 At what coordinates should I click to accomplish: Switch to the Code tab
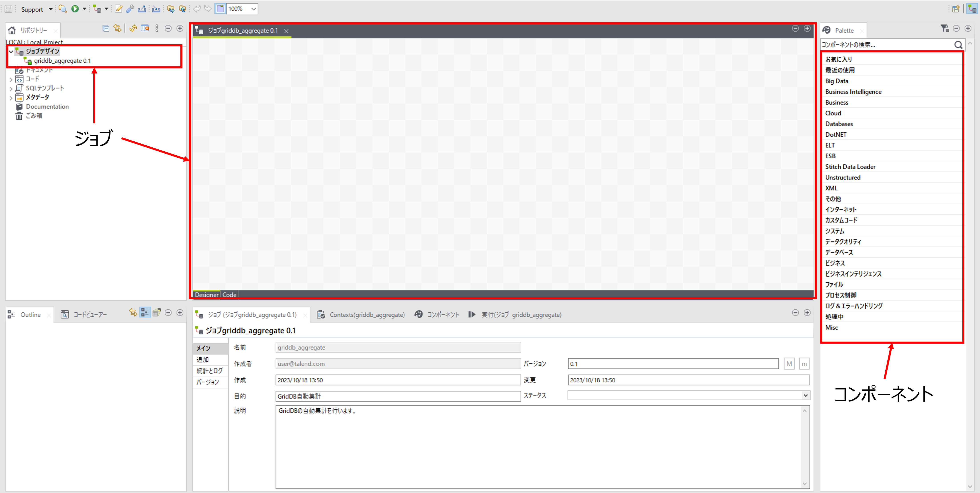(x=229, y=295)
